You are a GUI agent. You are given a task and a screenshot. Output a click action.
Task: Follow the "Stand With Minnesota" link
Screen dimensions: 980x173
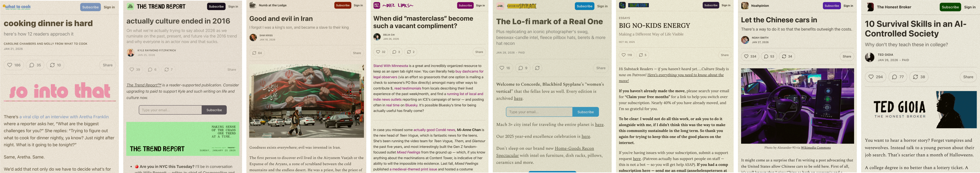390,66
